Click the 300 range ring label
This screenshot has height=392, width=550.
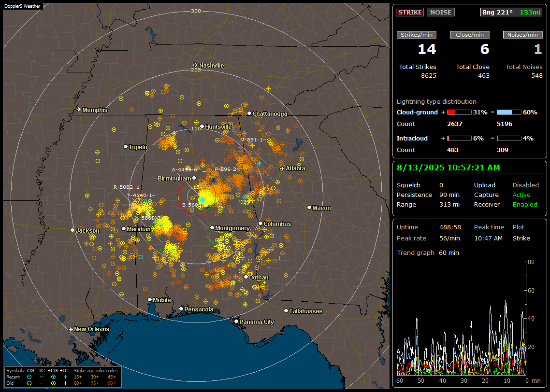tap(196, 11)
